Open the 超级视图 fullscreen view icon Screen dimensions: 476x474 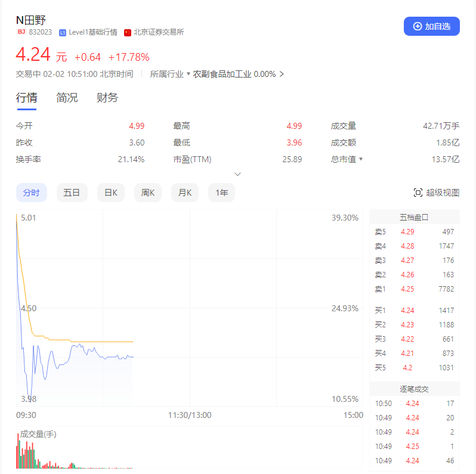418,193
